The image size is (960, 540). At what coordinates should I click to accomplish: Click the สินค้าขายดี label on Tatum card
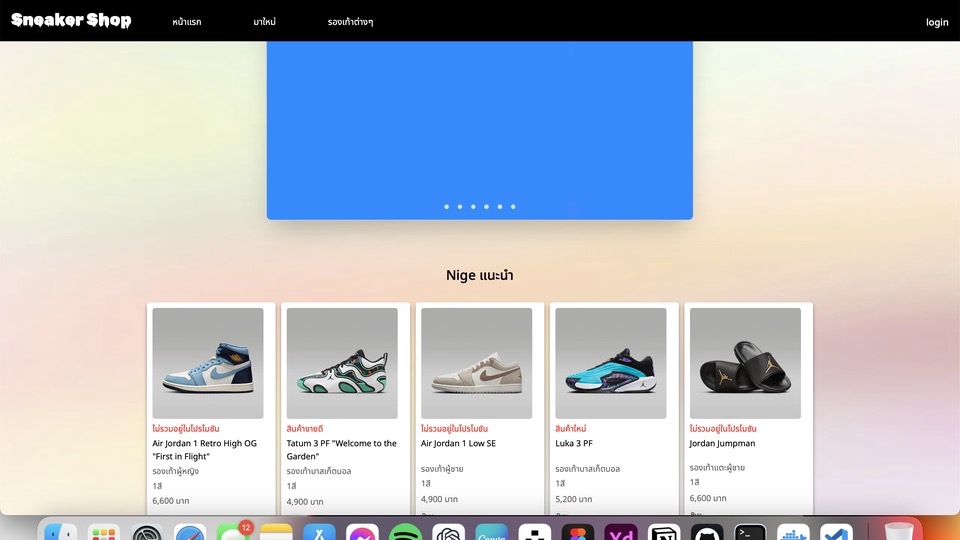coord(305,429)
